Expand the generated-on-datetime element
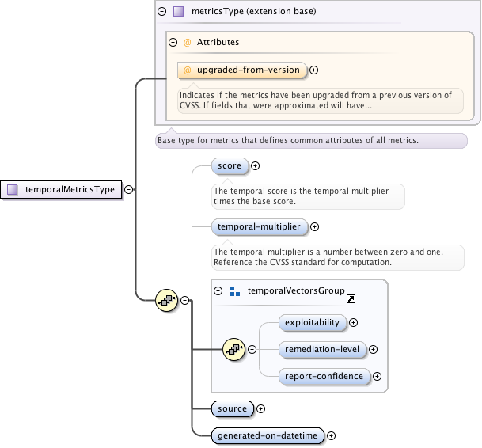 331,435
